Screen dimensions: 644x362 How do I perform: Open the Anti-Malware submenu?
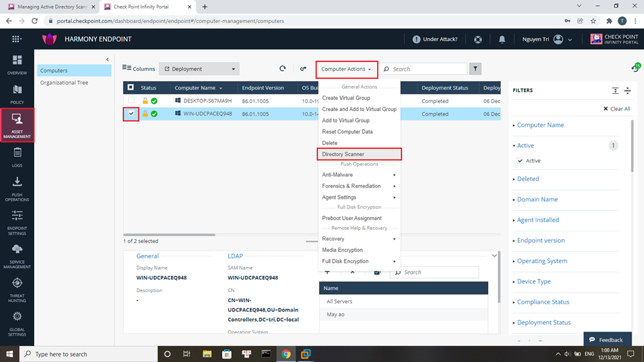coord(359,174)
